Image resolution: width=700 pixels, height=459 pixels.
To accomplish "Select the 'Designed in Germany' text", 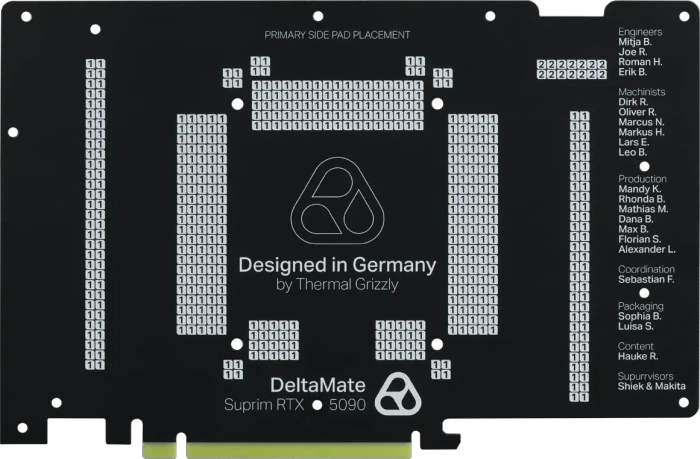I will (x=337, y=265).
